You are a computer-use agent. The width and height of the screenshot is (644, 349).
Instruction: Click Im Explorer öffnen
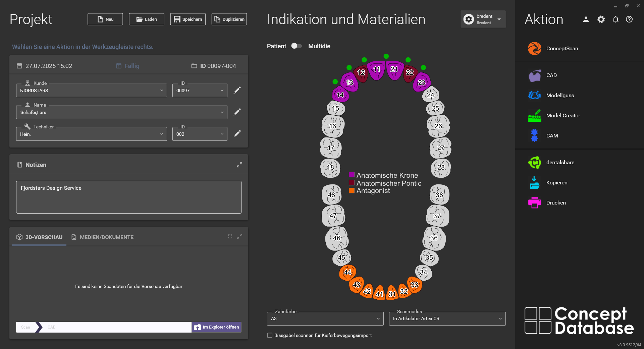217,327
